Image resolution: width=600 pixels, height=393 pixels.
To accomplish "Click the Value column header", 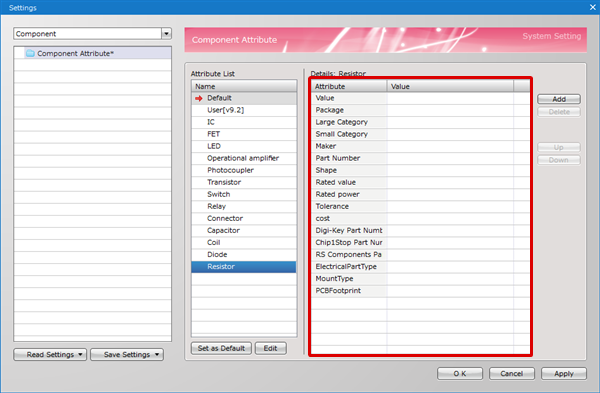I will tap(450, 86).
